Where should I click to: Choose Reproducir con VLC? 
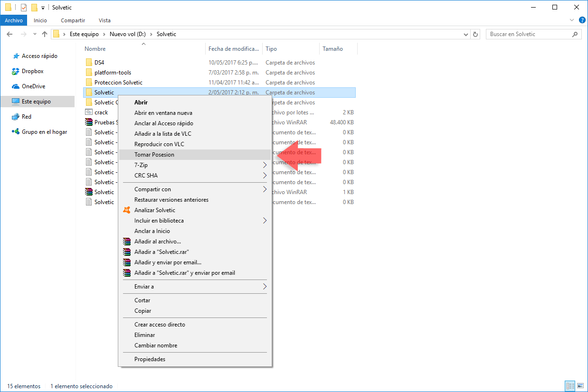(x=195, y=144)
